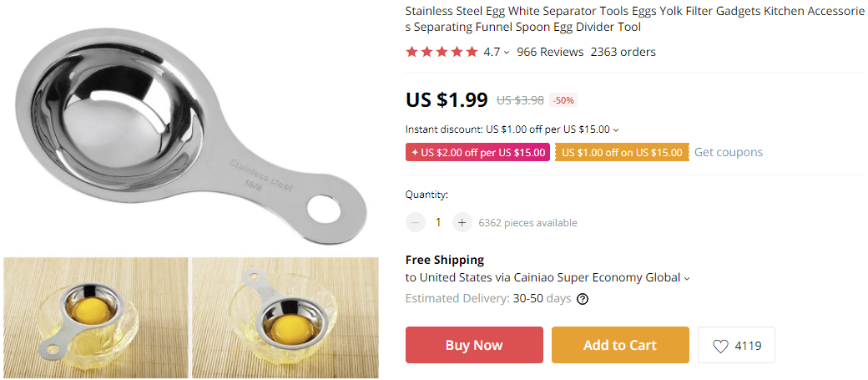Click the product title text
Screen dimensions: 868x380
[x=634, y=19]
